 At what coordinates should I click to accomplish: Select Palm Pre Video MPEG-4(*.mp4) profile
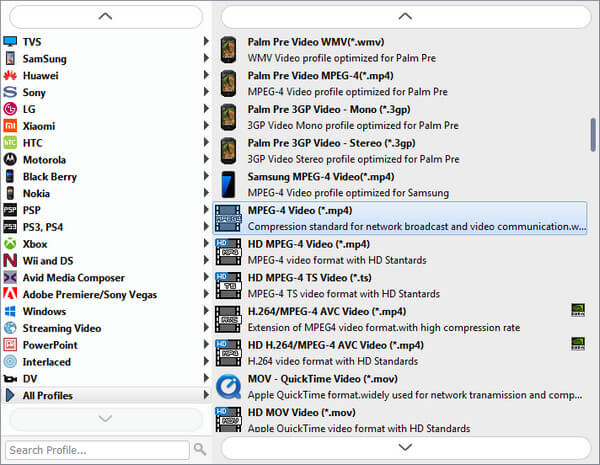pyautogui.click(x=400, y=83)
